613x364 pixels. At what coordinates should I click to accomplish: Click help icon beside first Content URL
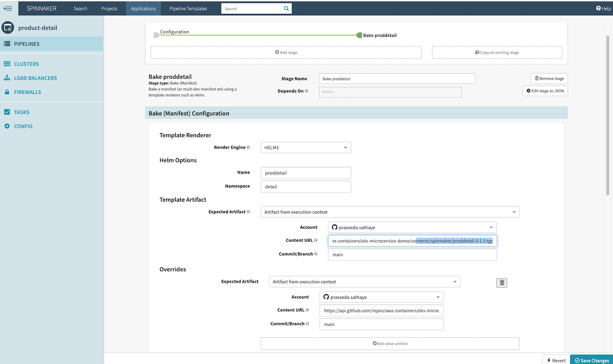[316, 240]
